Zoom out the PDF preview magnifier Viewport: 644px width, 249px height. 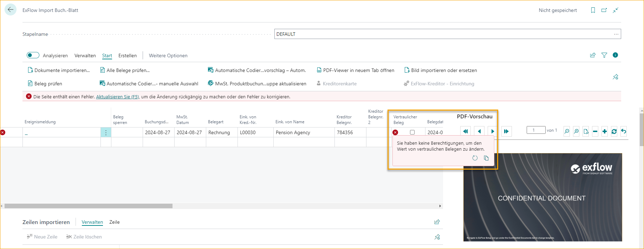(567, 131)
